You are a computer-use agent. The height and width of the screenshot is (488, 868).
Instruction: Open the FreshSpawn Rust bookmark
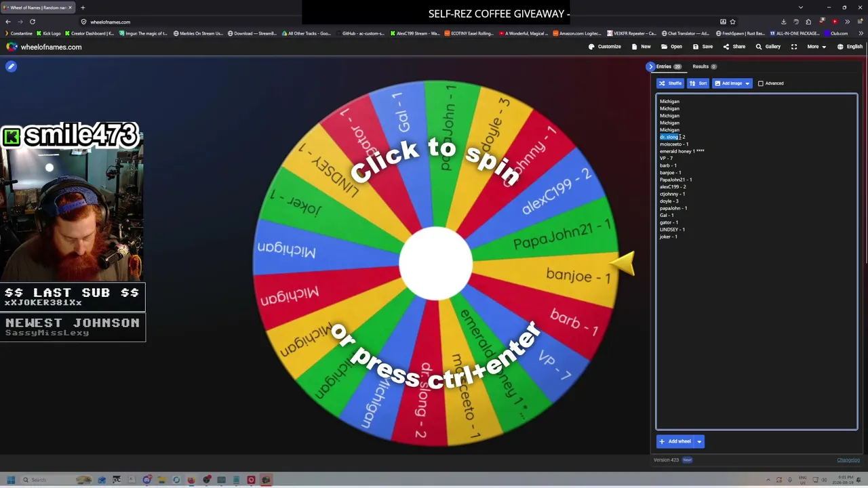pyautogui.click(x=740, y=33)
